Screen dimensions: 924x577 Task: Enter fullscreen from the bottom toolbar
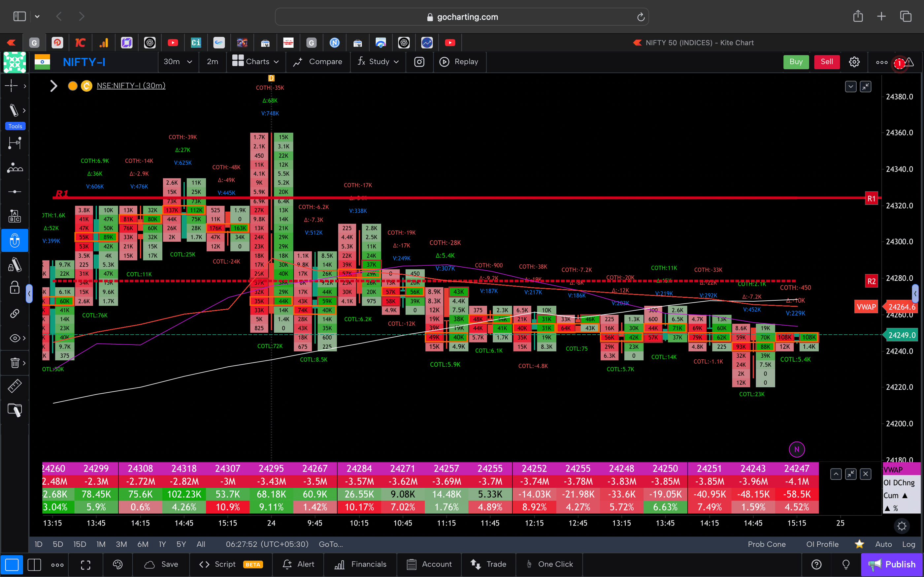pos(85,564)
